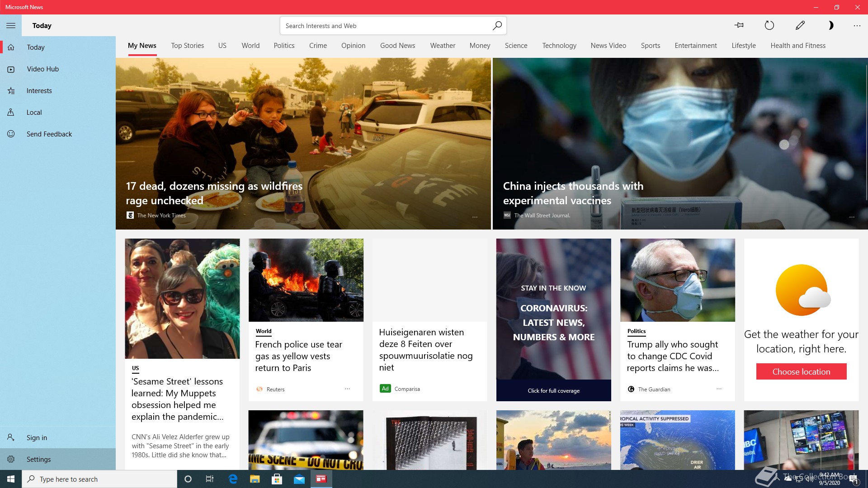Switch to Top Stories tab

[x=187, y=46]
